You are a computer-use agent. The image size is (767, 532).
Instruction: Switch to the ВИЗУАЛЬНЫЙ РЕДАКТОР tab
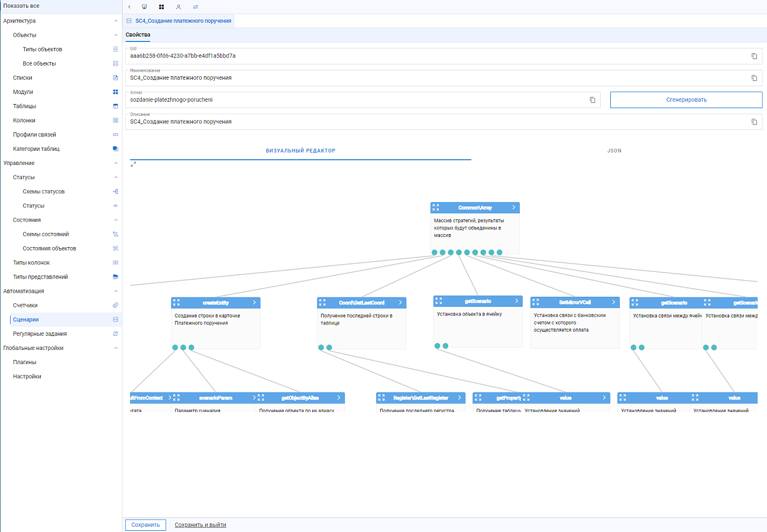point(300,151)
